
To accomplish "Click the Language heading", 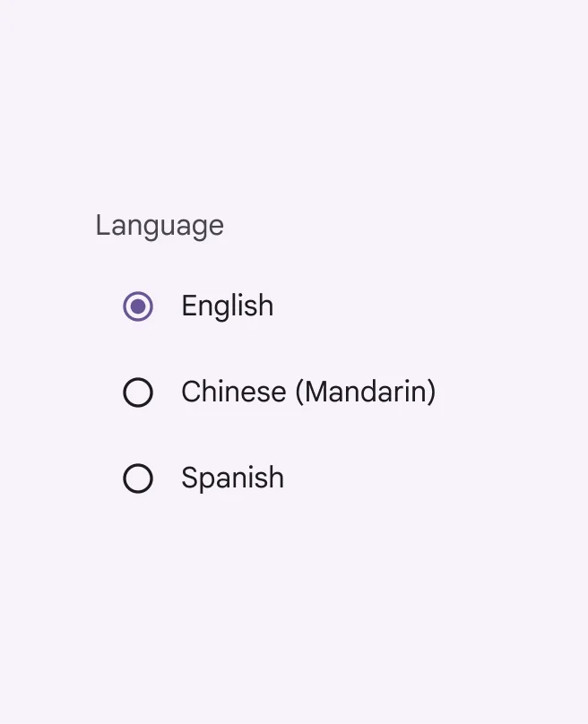I will pyautogui.click(x=159, y=226).
